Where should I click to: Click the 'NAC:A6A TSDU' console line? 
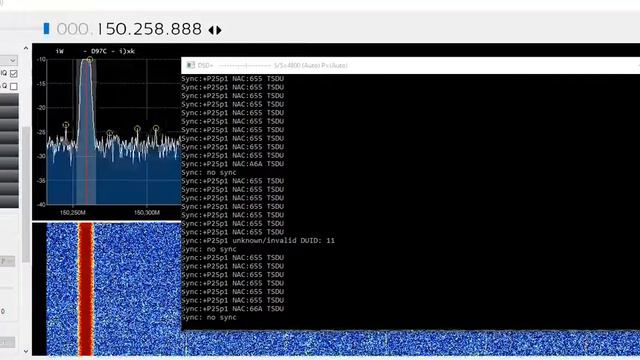pyautogui.click(x=233, y=164)
